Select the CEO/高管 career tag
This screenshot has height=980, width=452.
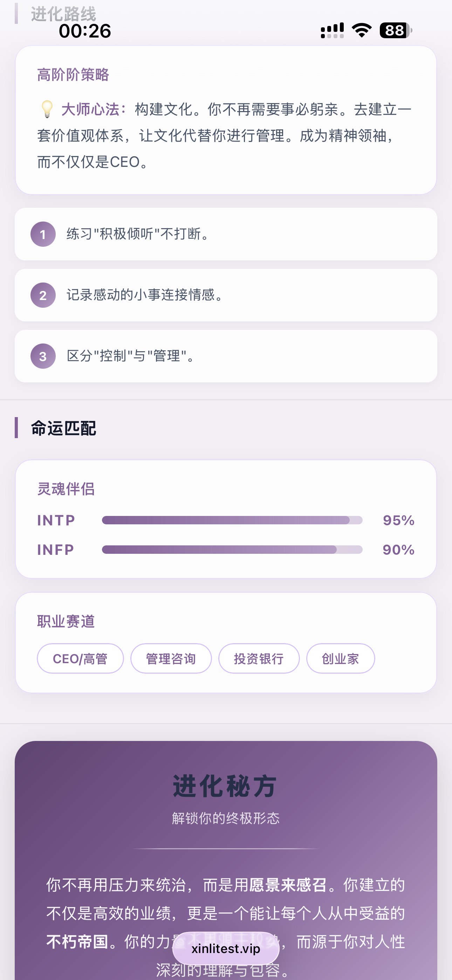80,659
